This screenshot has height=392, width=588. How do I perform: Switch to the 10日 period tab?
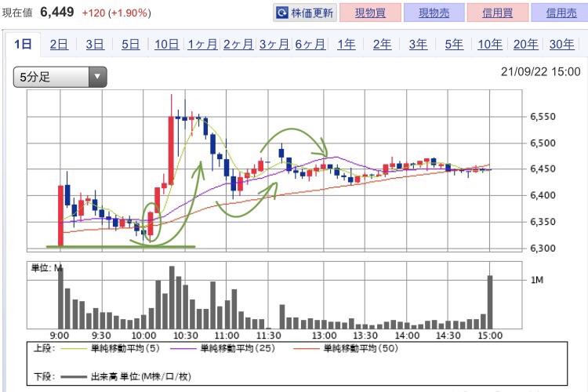[x=166, y=44]
